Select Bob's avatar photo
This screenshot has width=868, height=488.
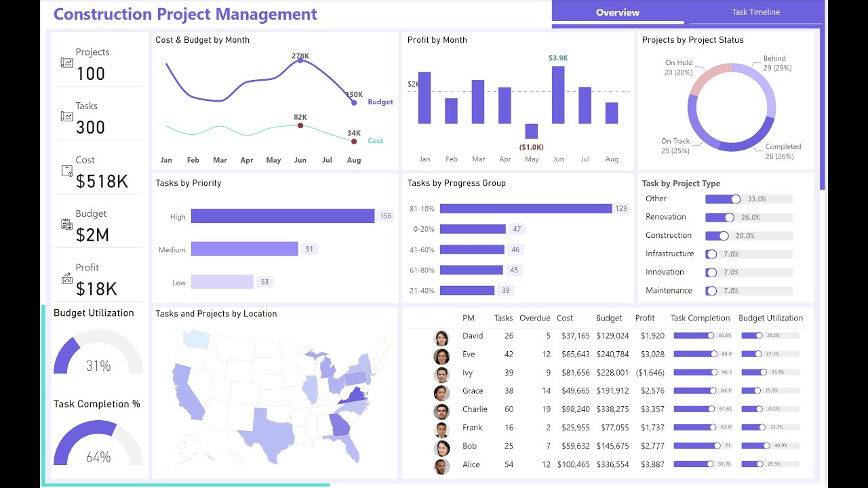point(441,448)
